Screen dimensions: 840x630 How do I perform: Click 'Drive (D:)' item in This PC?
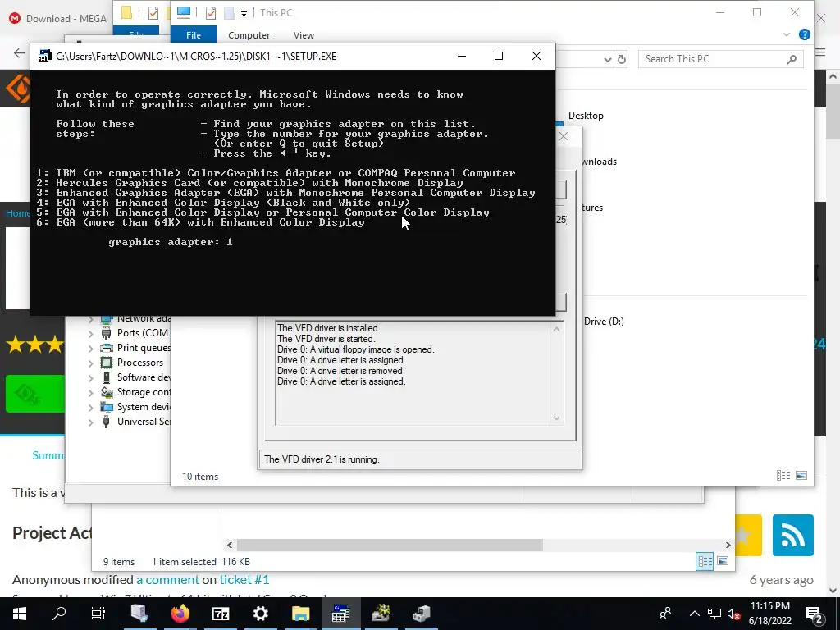[604, 322]
